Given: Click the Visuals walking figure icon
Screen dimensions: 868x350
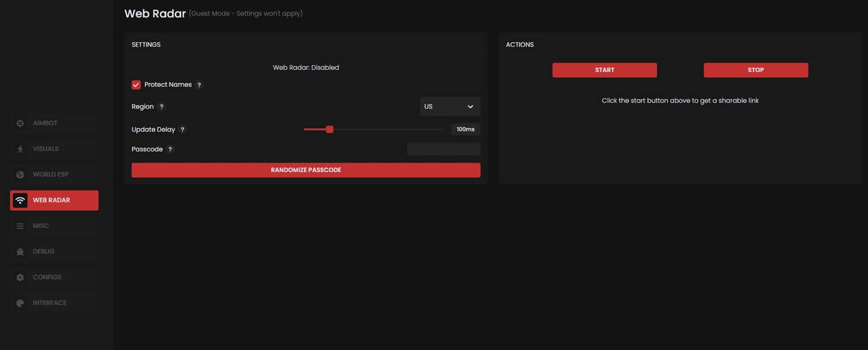Looking at the screenshot, I should [x=20, y=149].
